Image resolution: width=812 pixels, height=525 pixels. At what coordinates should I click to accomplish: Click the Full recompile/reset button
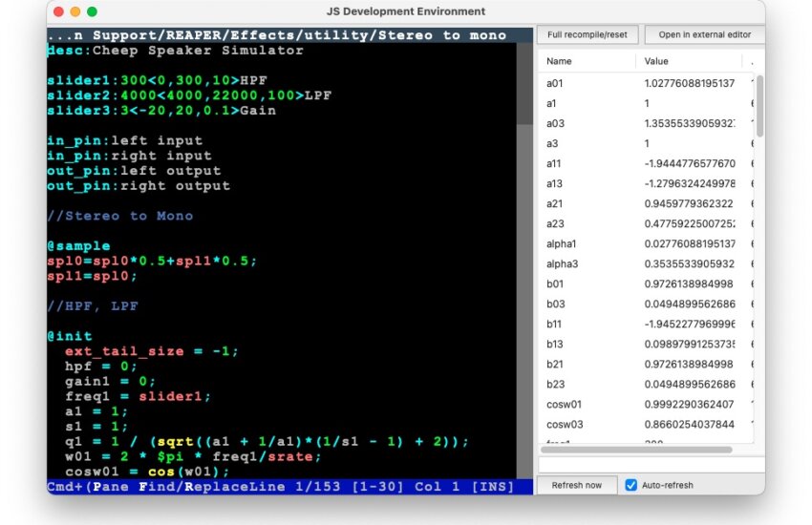click(x=588, y=34)
